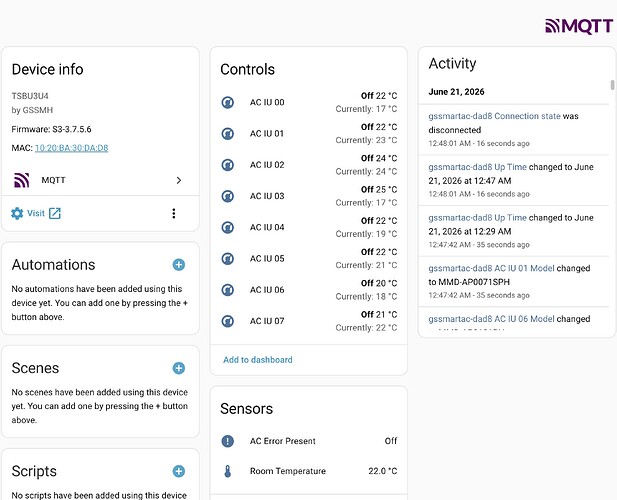Click the Room Temperature sensor label
Image resolution: width=617 pixels, height=500 pixels.
click(288, 471)
